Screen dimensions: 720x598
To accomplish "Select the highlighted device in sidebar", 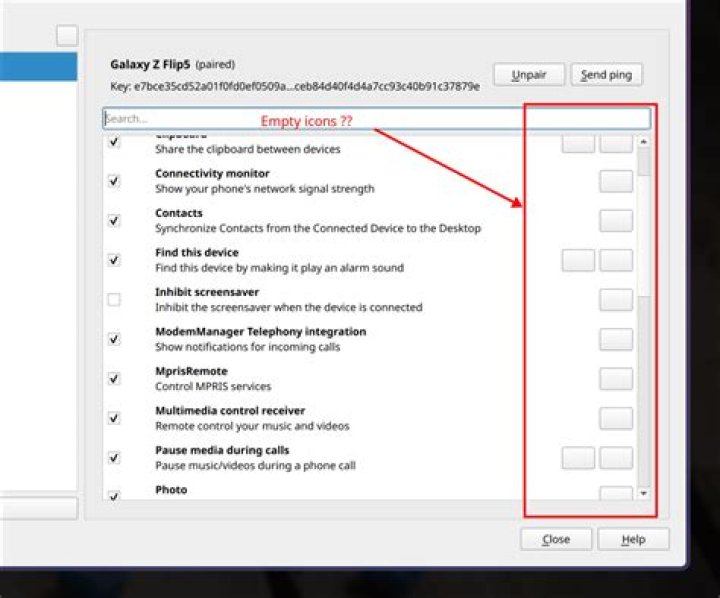I will pyautogui.click(x=39, y=67).
